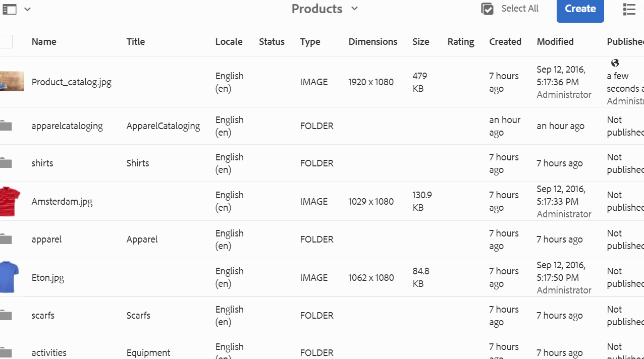Select the blue Eton.jpg shirt thumbnail
This screenshot has width=644, height=359.
(x=10, y=277)
